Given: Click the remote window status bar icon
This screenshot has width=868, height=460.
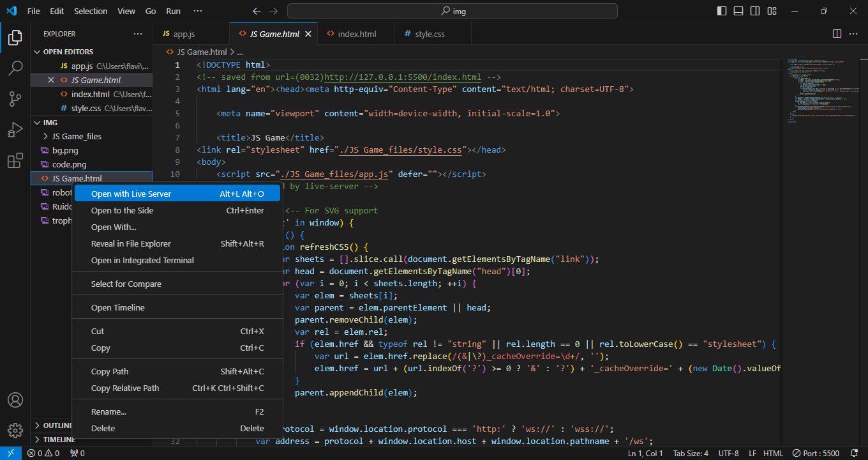Looking at the screenshot, I should tap(11, 453).
